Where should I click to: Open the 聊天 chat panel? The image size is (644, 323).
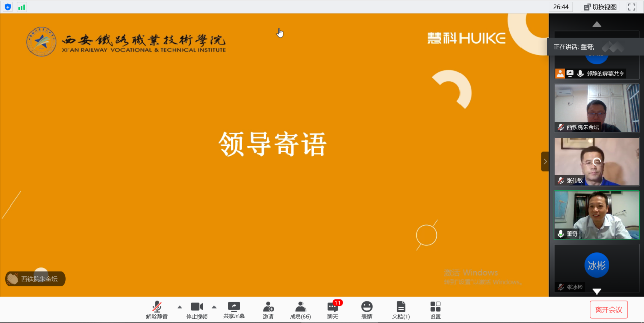click(x=333, y=309)
